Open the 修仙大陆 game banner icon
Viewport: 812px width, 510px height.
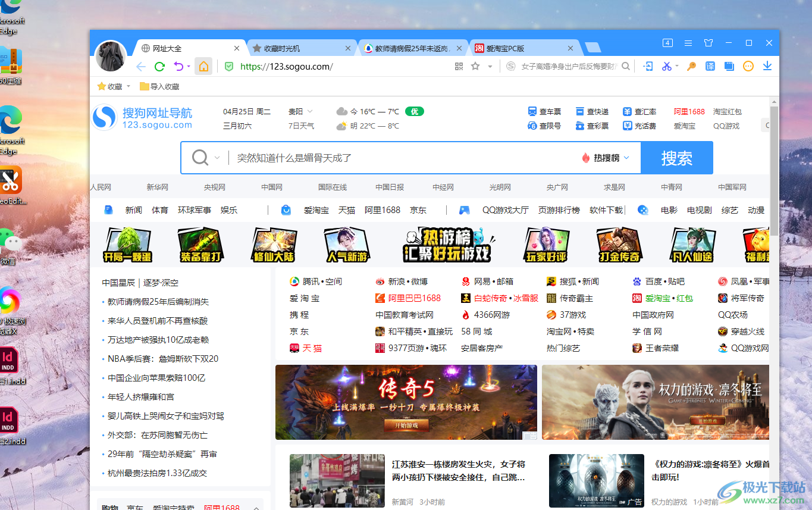pyautogui.click(x=274, y=245)
